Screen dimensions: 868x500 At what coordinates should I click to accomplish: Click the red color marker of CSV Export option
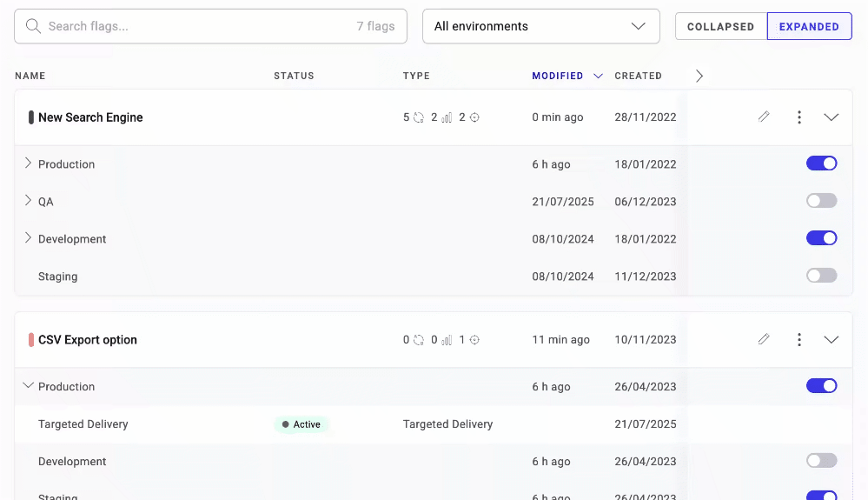pyautogui.click(x=31, y=340)
